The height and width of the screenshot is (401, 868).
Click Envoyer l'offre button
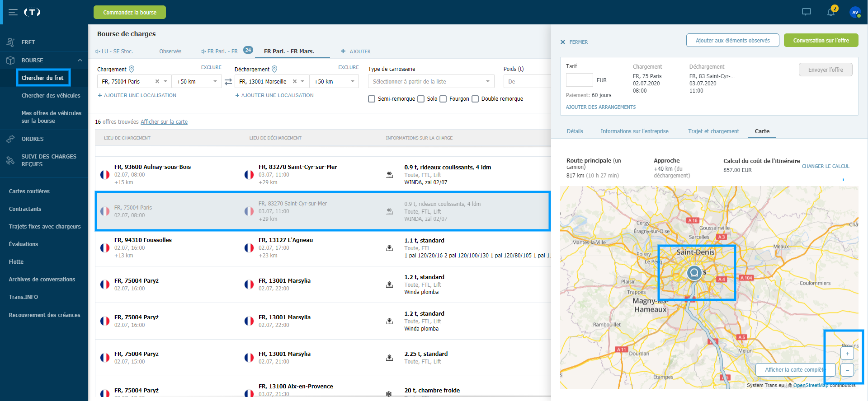pos(826,70)
